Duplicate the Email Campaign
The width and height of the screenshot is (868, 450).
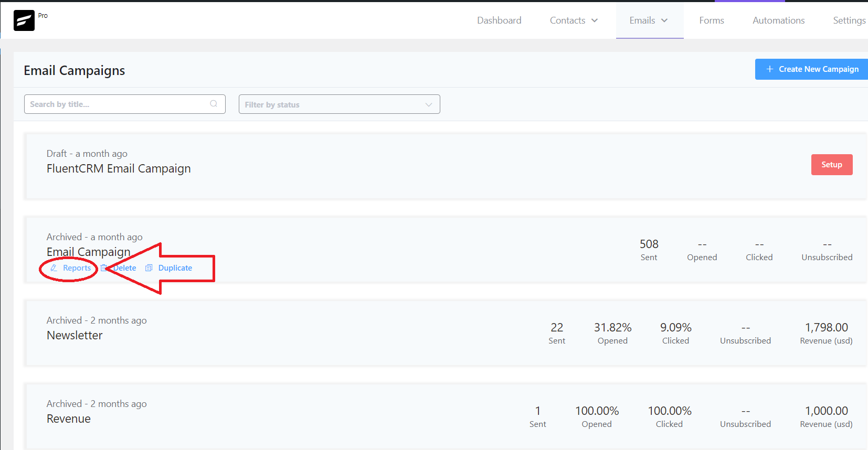click(x=169, y=268)
